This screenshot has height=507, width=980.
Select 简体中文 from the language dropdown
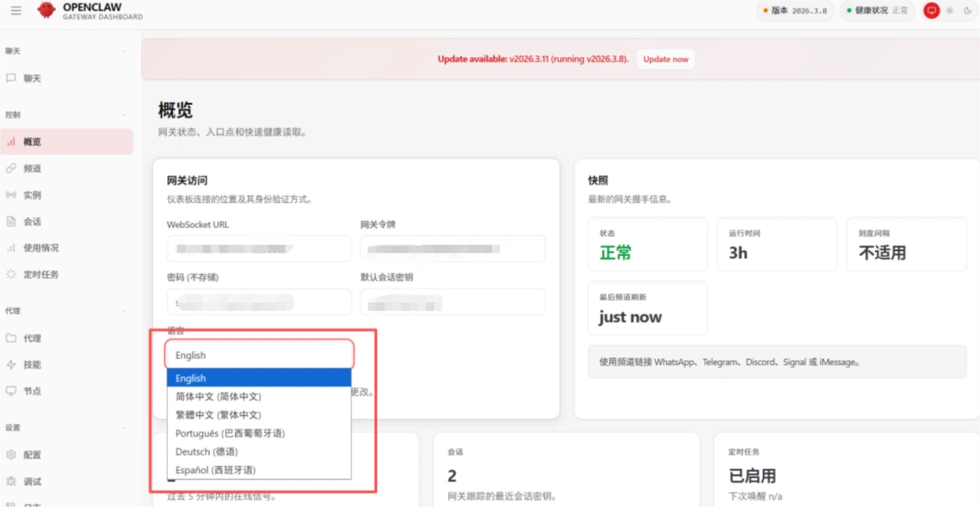click(218, 396)
